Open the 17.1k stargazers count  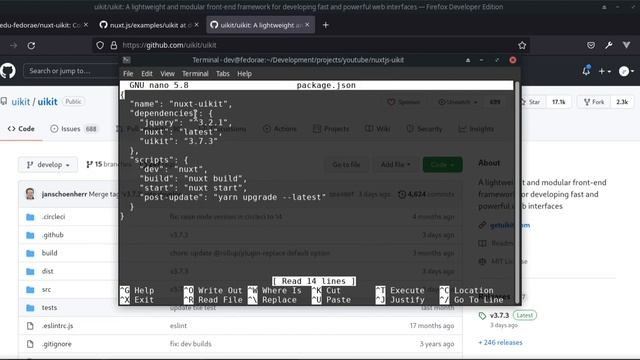[x=558, y=102]
